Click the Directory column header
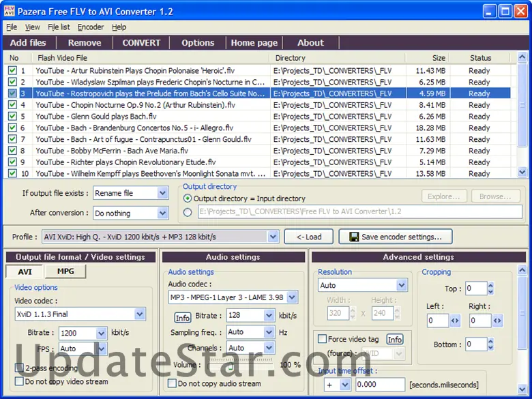The width and height of the screenshot is (532, 399). click(338, 58)
